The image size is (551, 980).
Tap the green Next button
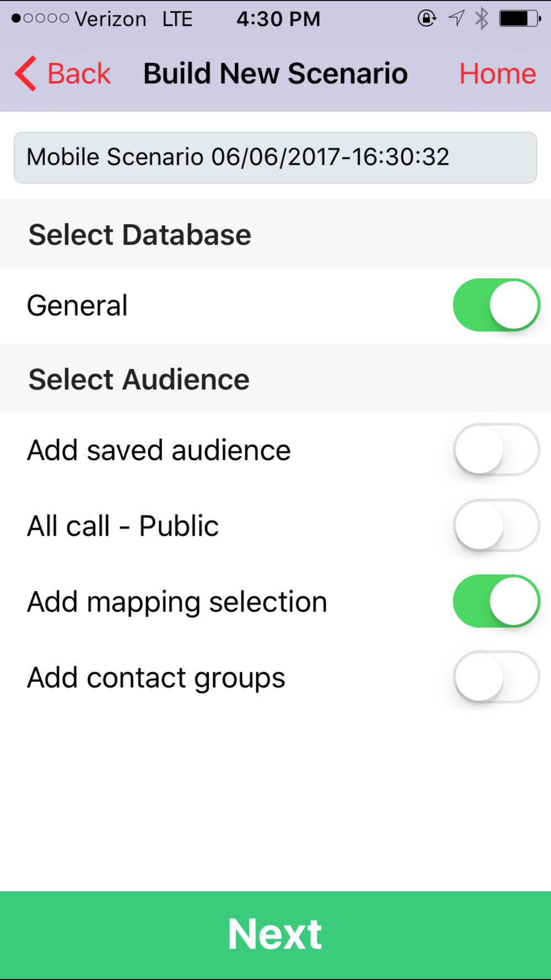275,935
